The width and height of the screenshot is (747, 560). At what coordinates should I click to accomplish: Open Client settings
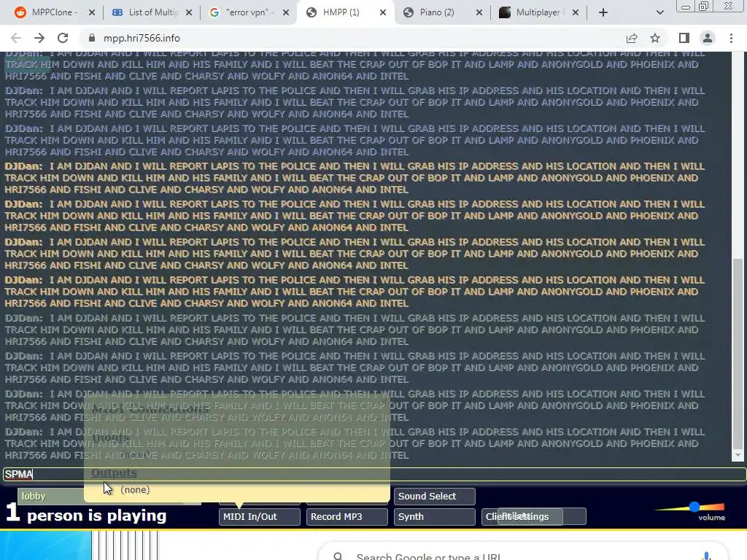[533, 517]
